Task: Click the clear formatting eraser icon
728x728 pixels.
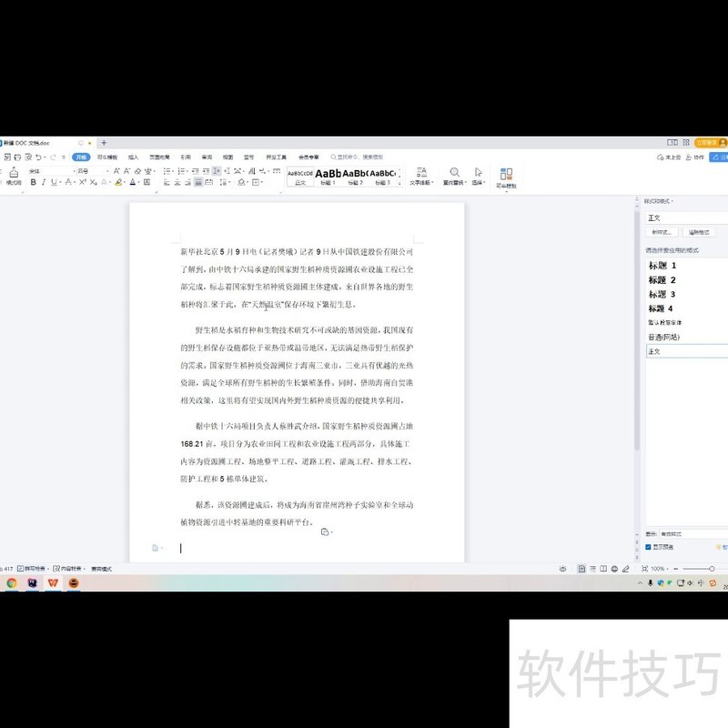Action: (137, 171)
